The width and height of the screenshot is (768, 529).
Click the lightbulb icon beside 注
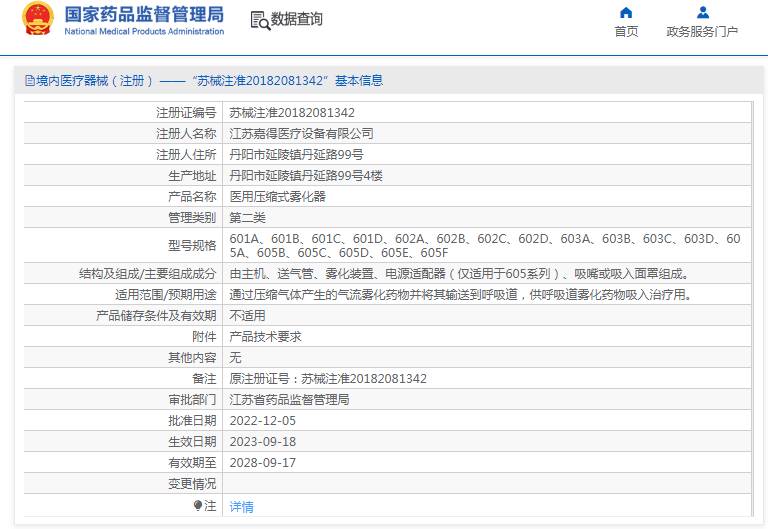click(x=198, y=505)
